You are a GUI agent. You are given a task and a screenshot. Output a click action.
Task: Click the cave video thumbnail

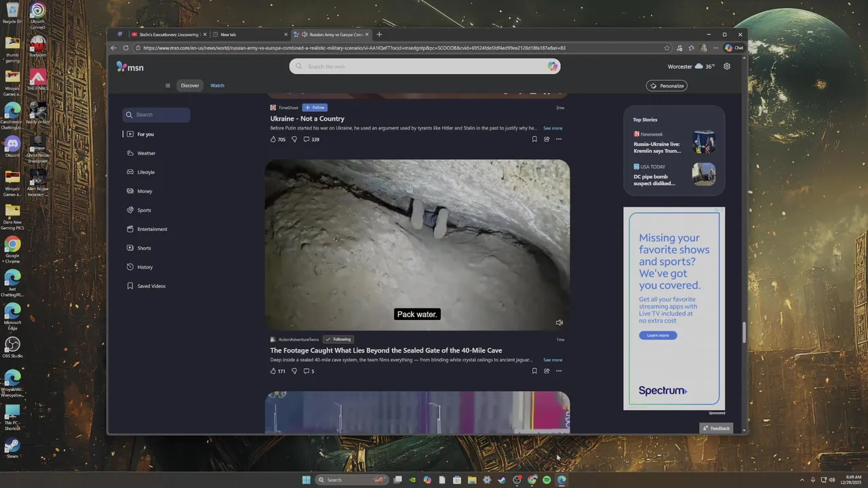(417, 245)
